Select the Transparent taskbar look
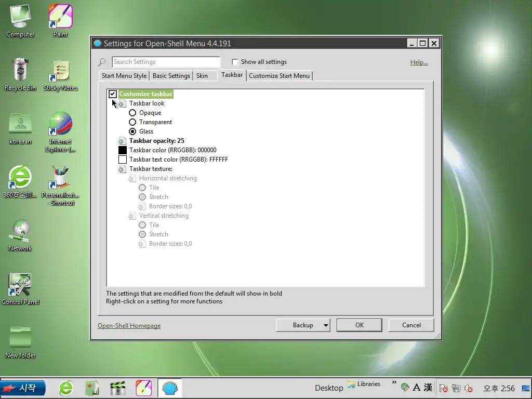This screenshot has height=399, width=532. coord(132,122)
